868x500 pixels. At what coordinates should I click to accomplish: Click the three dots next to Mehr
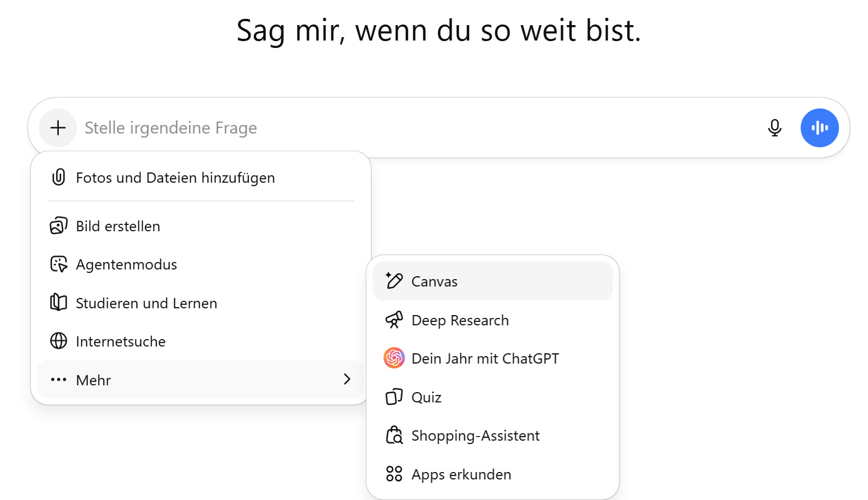click(58, 380)
